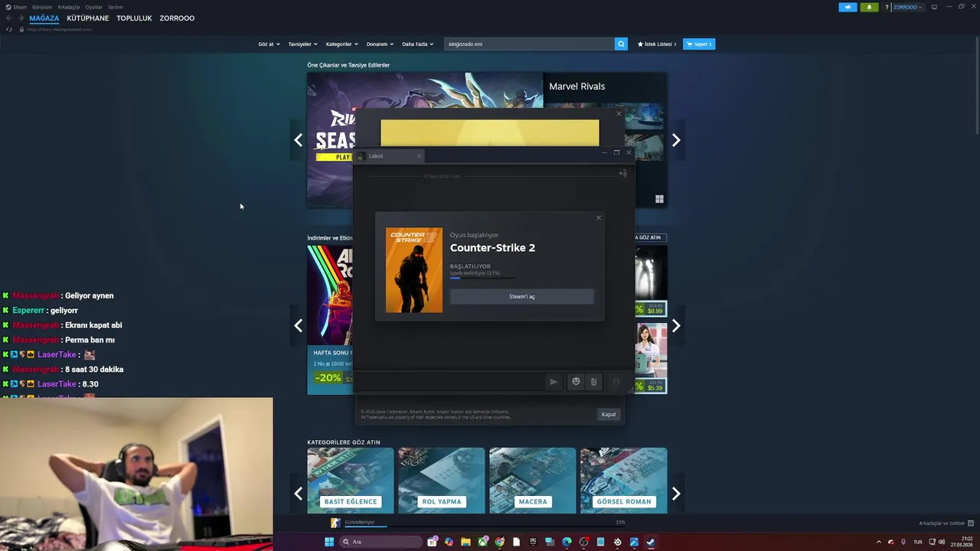Image resolution: width=980 pixels, height=551 pixels.
Task: Open ROL YAPMA category card
Action: click(x=442, y=481)
